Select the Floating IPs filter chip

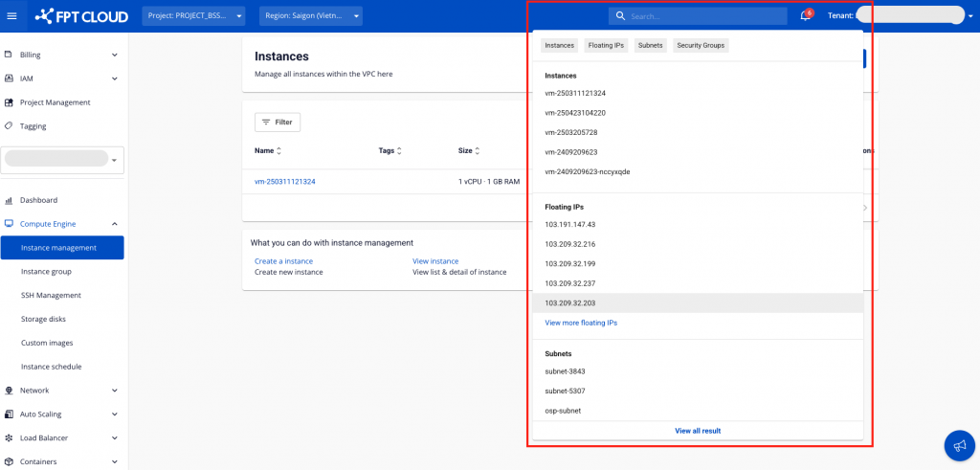tap(606, 46)
